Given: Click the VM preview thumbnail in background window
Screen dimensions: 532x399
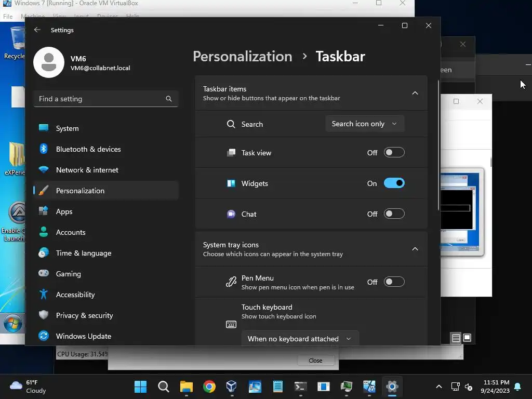Looking at the screenshot, I should tap(462, 212).
